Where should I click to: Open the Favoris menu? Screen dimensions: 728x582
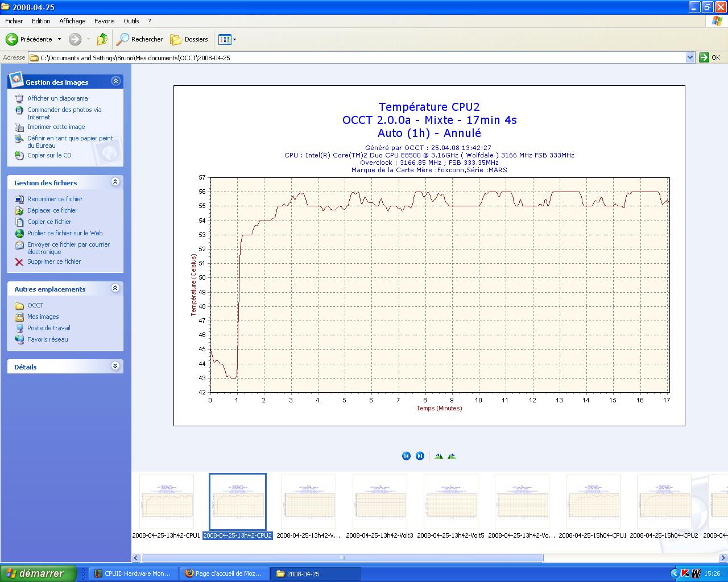pos(105,21)
